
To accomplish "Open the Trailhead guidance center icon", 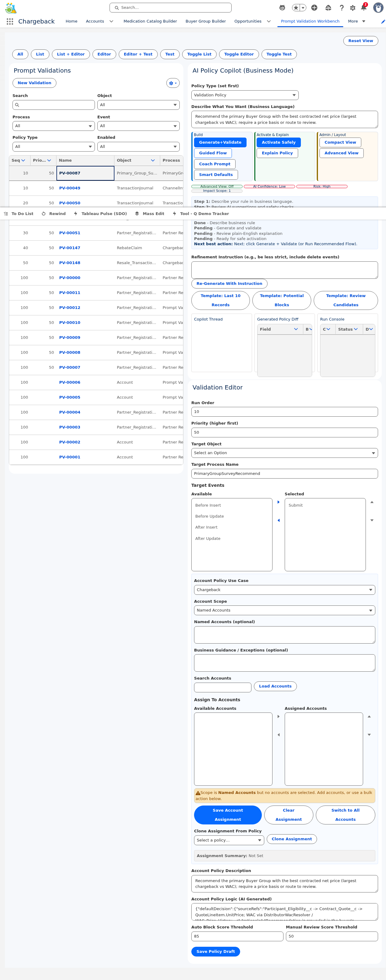I will pos(328,8).
